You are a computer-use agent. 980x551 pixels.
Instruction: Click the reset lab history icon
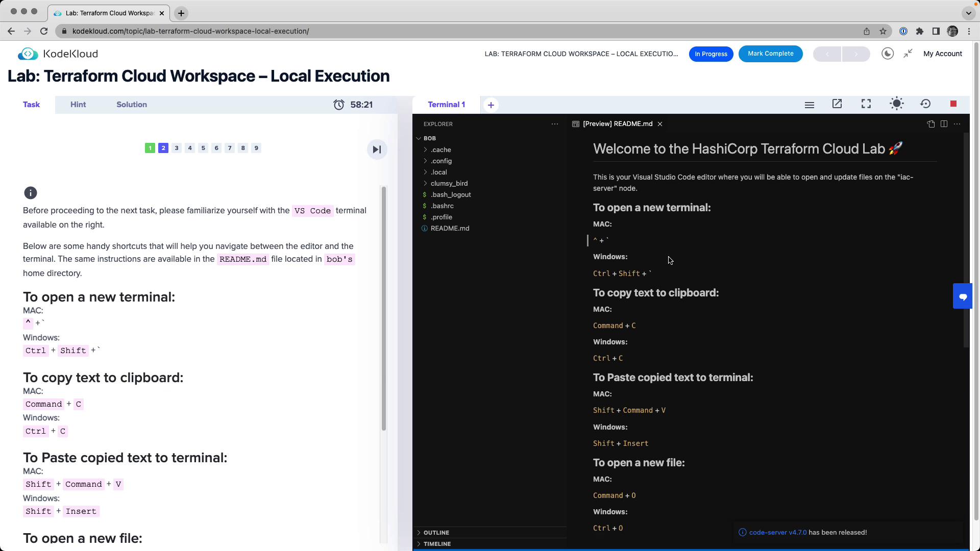click(x=925, y=104)
